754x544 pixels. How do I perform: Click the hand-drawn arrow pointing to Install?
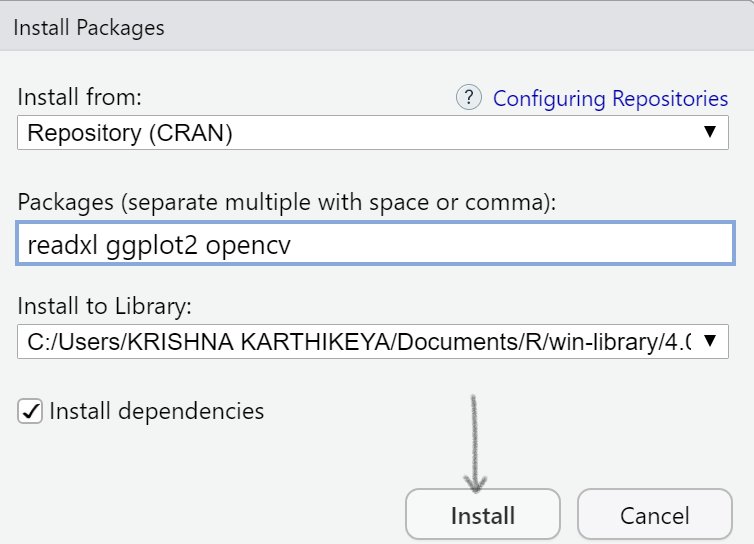[x=474, y=440]
